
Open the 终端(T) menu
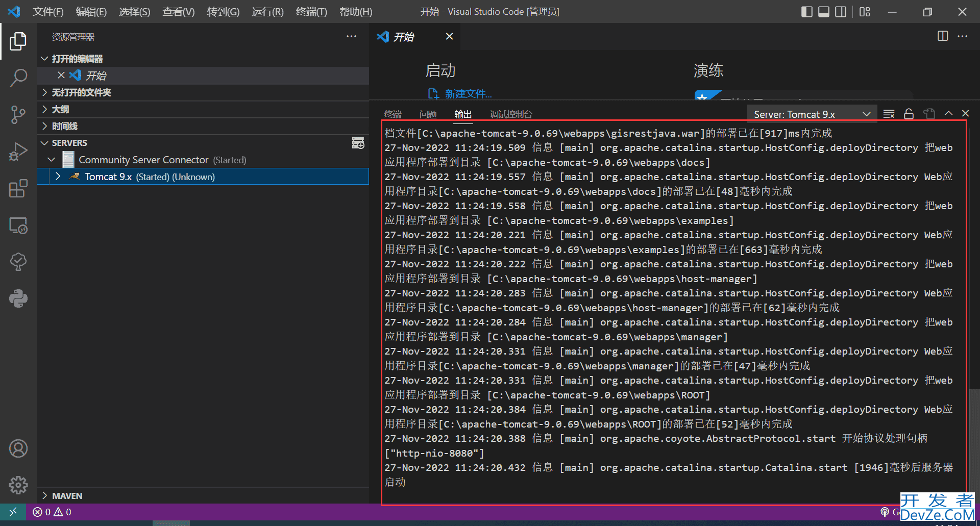click(311, 12)
